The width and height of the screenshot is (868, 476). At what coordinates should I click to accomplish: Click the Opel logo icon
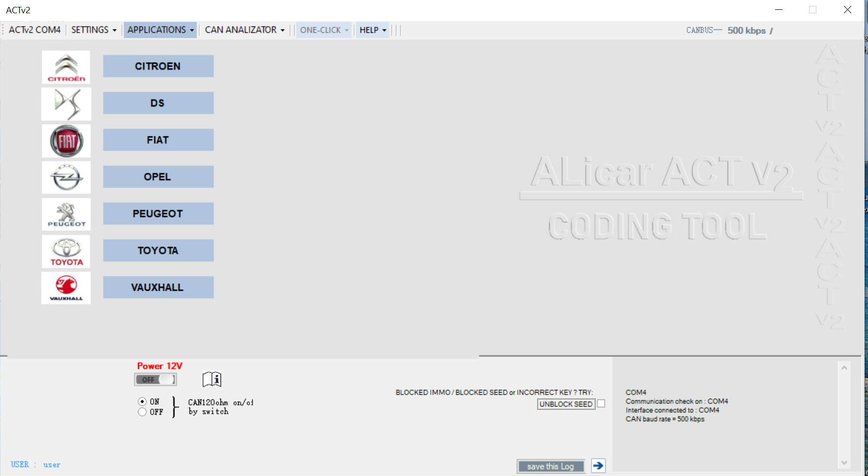click(66, 177)
